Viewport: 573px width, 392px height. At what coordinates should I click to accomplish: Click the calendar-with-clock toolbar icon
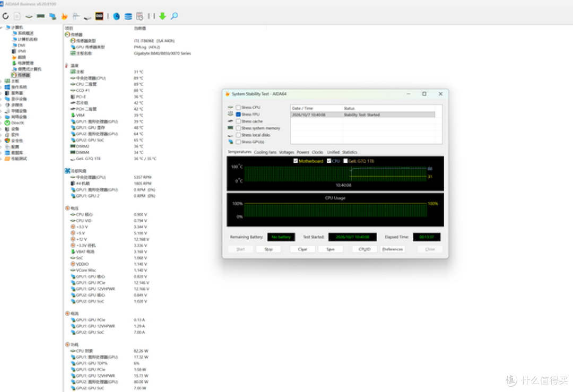point(140,16)
